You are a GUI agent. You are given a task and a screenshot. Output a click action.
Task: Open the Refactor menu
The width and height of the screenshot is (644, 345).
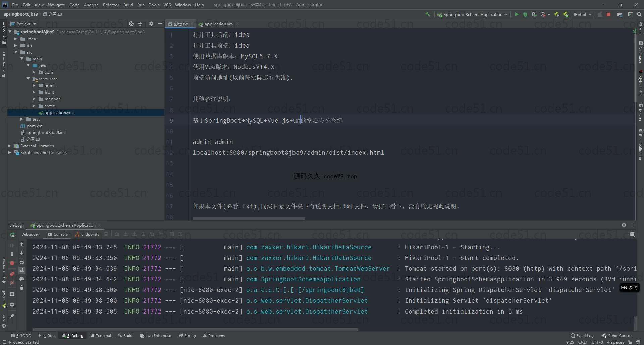111,5
